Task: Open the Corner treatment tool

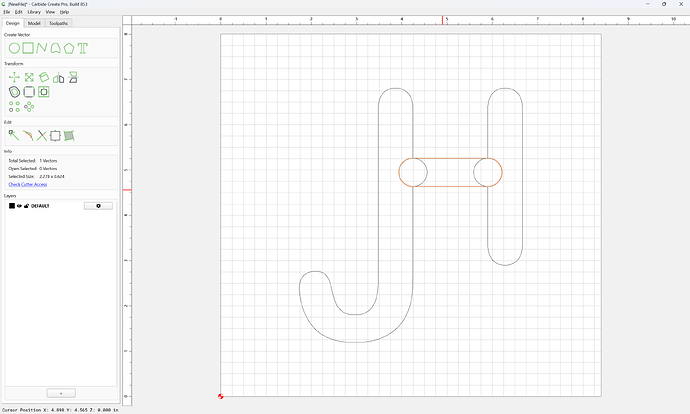Action: click(29, 92)
